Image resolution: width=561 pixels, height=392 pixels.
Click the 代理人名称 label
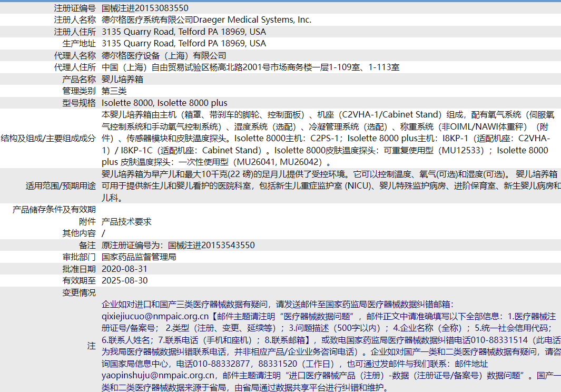(x=75, y=55)
